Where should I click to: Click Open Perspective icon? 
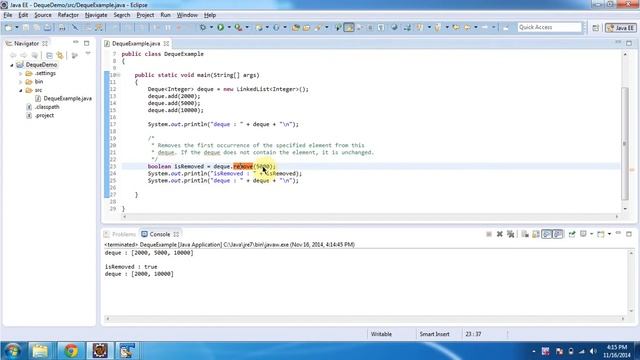596,28
